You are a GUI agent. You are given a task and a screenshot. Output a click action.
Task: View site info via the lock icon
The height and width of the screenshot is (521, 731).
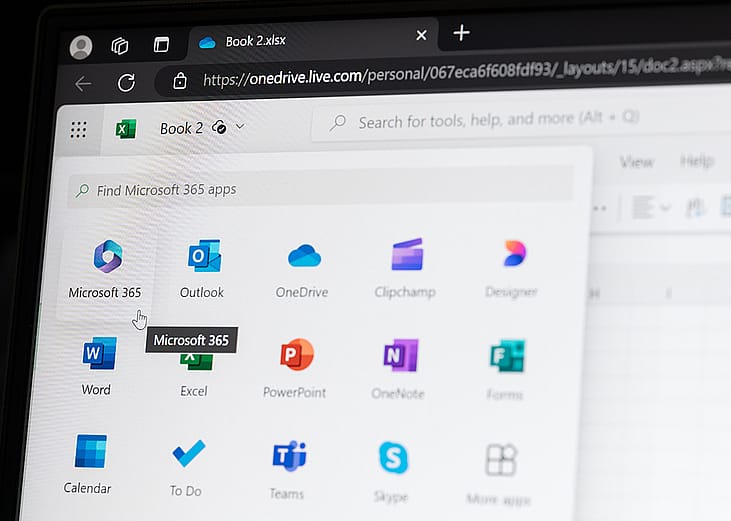coord(180,81)
